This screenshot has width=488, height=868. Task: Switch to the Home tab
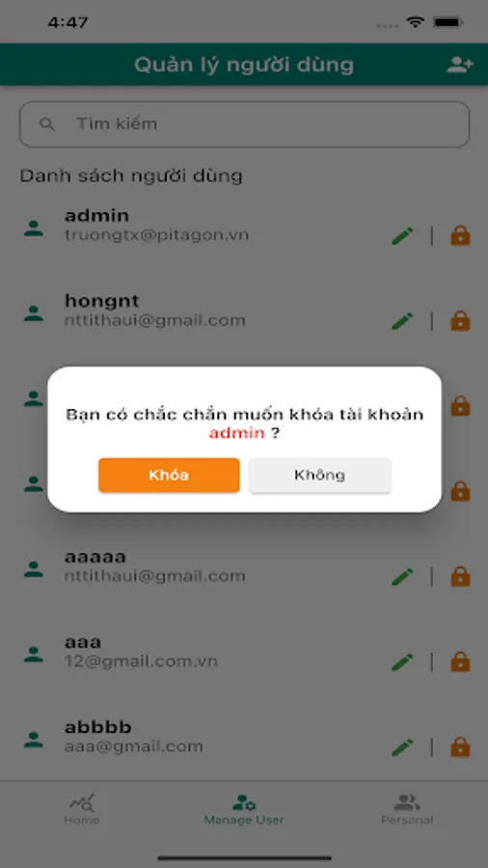(81, 809)
